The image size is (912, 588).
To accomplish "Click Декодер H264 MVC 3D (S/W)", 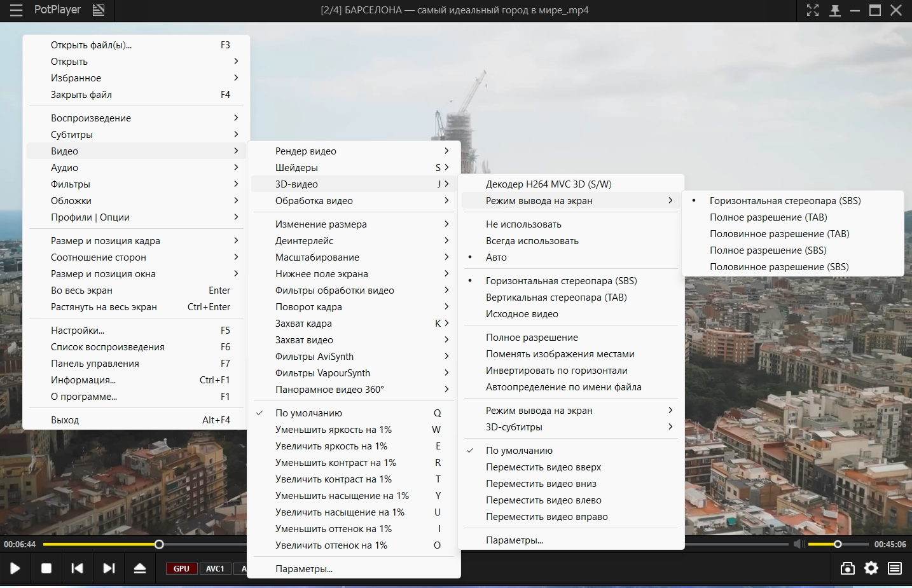I will tap(571, 184).
